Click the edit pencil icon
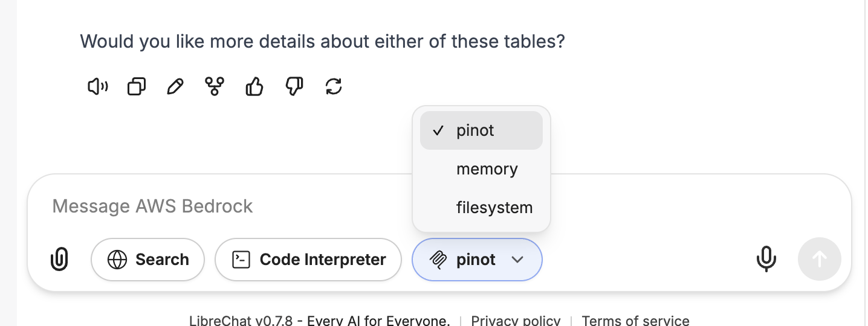The image size is (868, 326). 175,87
